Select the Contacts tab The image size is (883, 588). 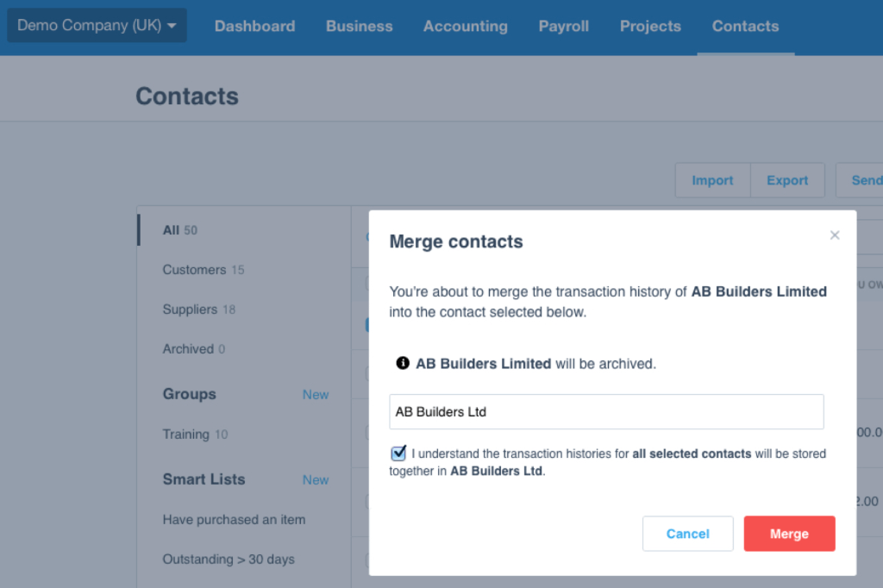tap(745, 27)
